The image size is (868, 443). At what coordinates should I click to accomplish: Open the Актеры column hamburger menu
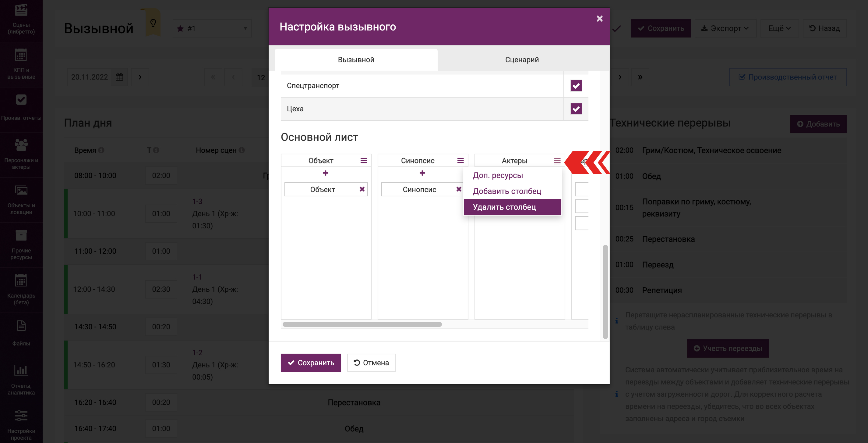coord(557,161)
